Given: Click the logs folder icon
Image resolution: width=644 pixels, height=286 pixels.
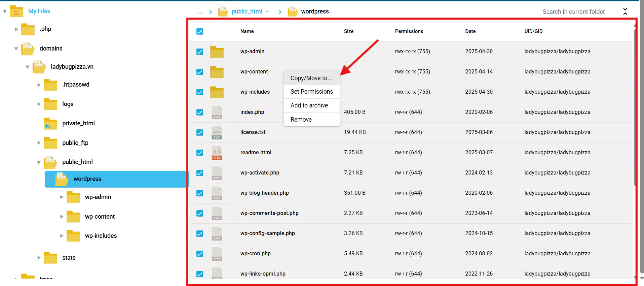Looking at the screenshot, I should tap(50, 104).
